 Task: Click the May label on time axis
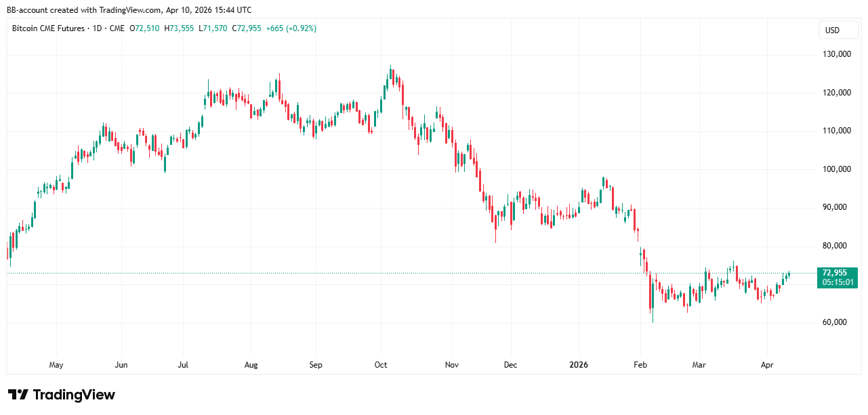pos(56,365)
